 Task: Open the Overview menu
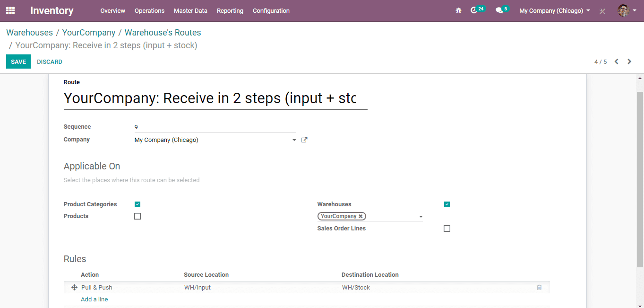click(113, 10)
